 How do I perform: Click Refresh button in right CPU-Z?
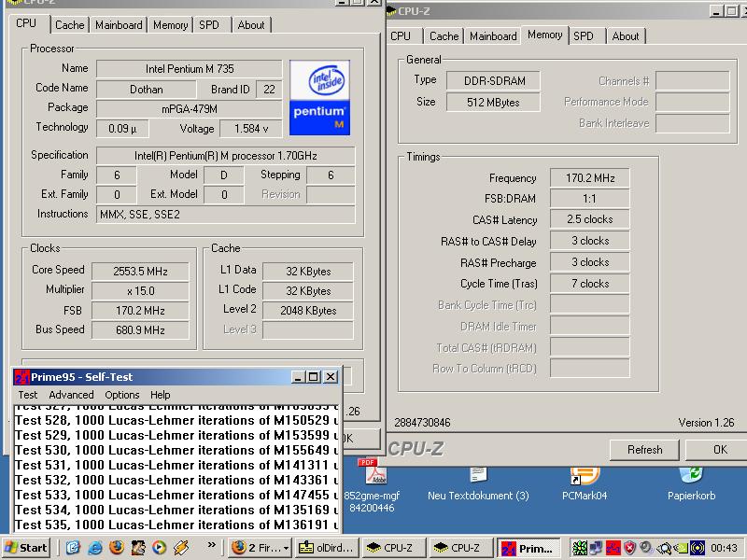click(x=644, y=450)
